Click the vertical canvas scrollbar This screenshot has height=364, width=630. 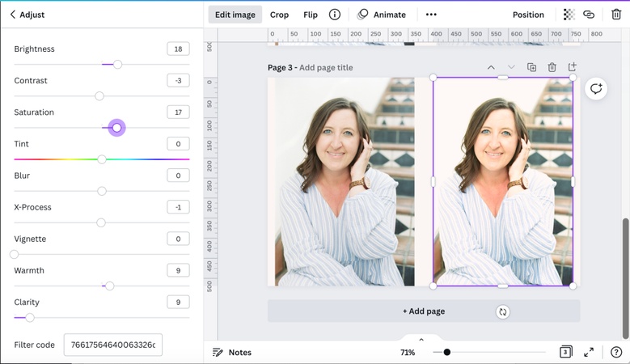pos(625,278)
